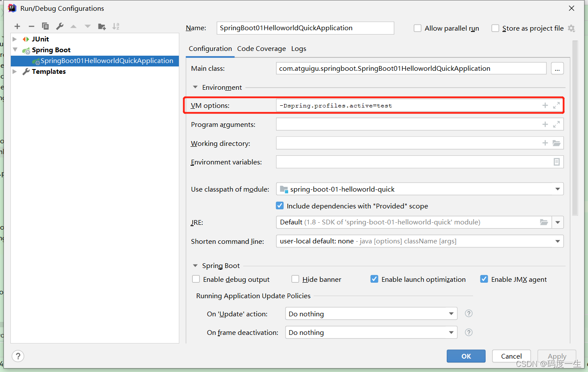
Task: Insert macro plus in Working directory field
Action: coord(545,143)
